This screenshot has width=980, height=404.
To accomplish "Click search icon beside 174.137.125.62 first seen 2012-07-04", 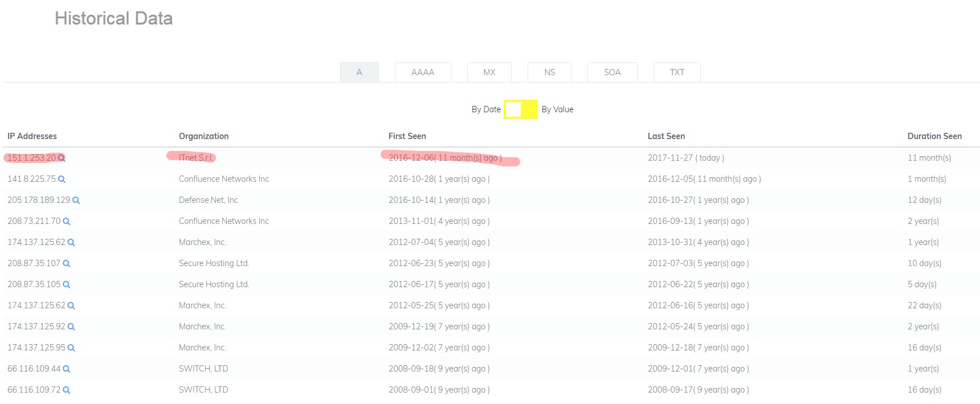I will tap(71, 242).
